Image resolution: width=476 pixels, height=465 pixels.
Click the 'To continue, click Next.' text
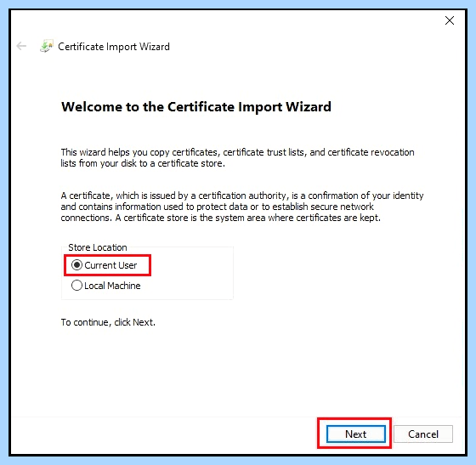point(108,322)
